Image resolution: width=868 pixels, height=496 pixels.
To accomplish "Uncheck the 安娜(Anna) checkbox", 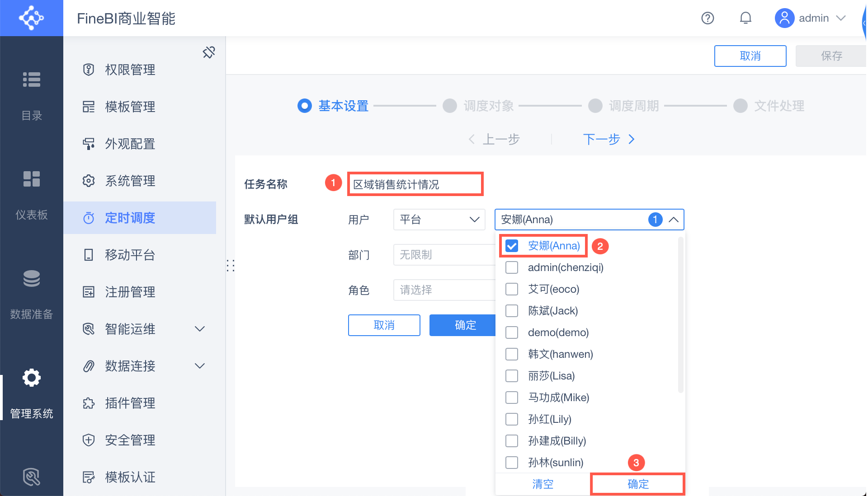I will [512, 246].
